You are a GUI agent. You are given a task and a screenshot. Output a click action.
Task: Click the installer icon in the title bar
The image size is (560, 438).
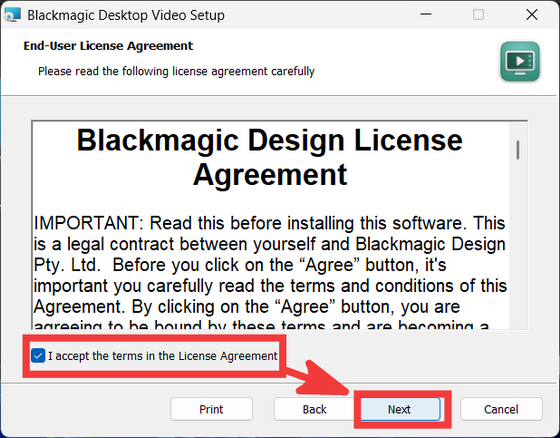pos(12,15)
